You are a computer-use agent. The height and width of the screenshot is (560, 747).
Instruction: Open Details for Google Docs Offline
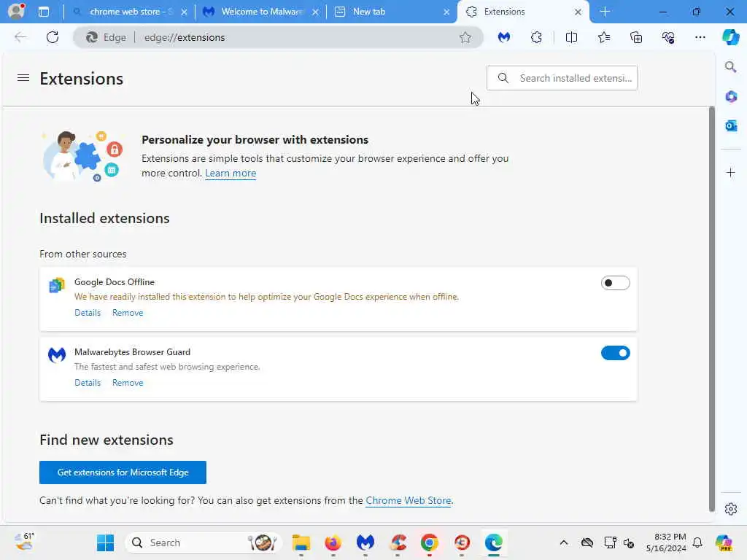click(x=88, y=313)
